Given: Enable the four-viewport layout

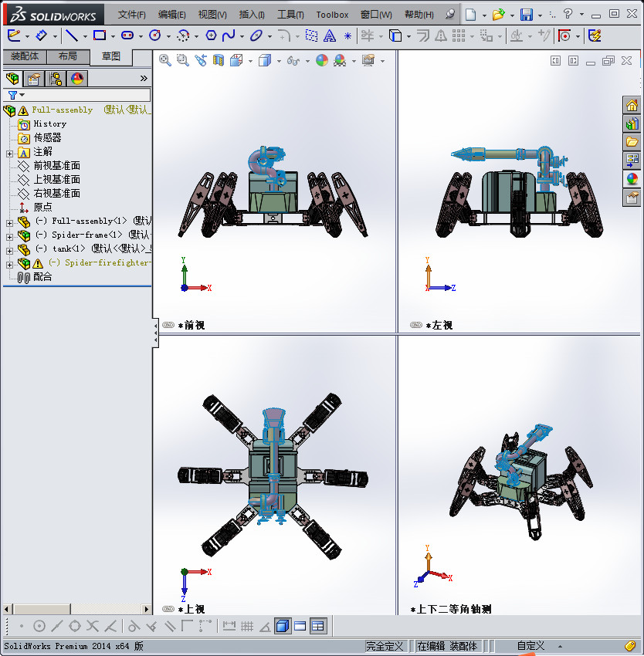Looking at the screenshot, I should pos(317,627).
